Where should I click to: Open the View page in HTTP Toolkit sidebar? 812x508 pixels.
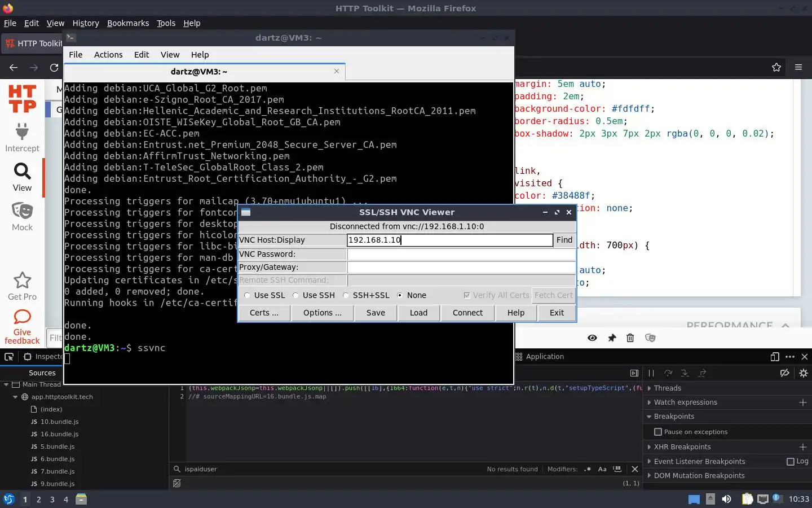[x=22, y=177]
